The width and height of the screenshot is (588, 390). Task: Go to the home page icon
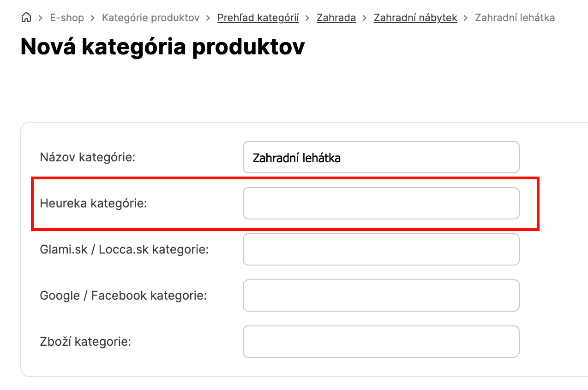[x=27, y=18]
